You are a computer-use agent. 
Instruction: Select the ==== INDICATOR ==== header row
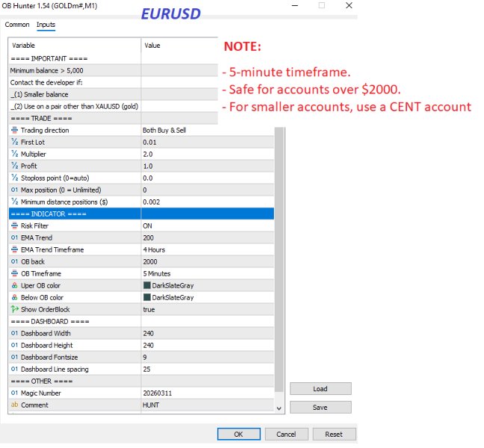[141, 214]
